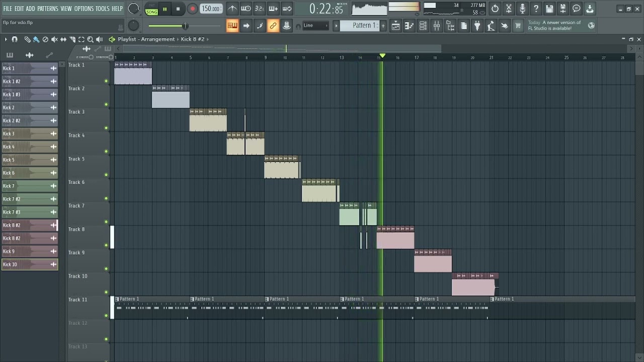
Task: Click the microphone one-click recording icon
Action: pos(522,9)
